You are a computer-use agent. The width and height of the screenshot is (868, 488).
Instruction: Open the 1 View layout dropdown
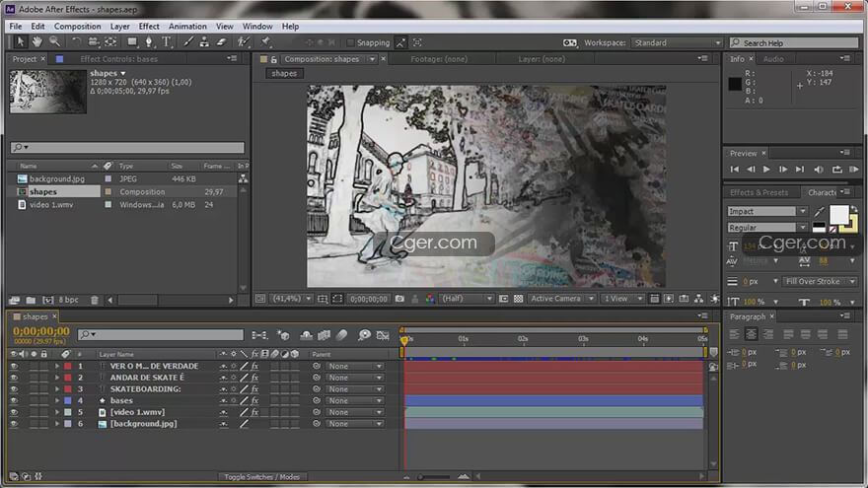[622, 299]
